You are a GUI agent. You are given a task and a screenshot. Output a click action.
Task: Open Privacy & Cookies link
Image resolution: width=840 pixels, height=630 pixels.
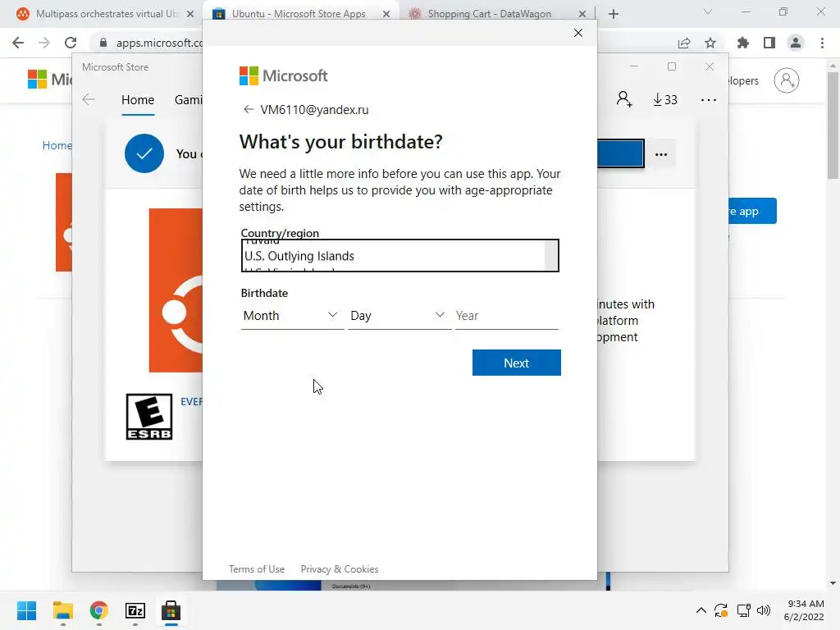click(339, 569)
